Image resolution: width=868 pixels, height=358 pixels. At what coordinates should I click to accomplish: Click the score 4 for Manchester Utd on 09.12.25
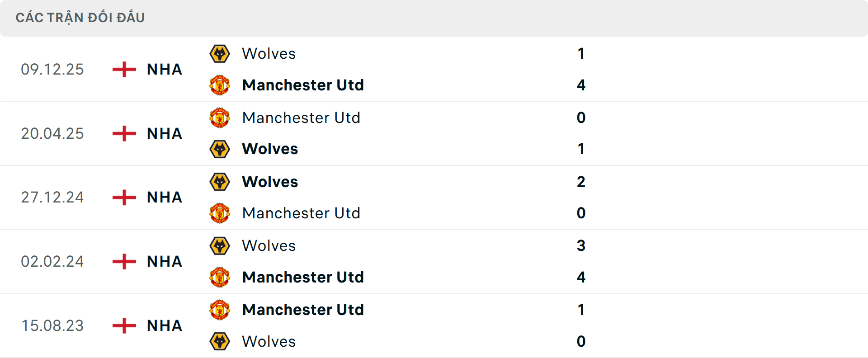(x=581, y=85)
